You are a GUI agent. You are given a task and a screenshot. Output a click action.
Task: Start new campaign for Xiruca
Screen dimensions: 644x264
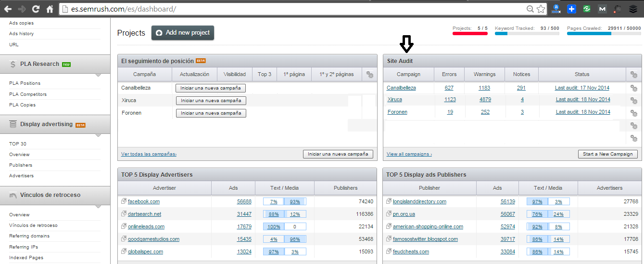[211, 101]
